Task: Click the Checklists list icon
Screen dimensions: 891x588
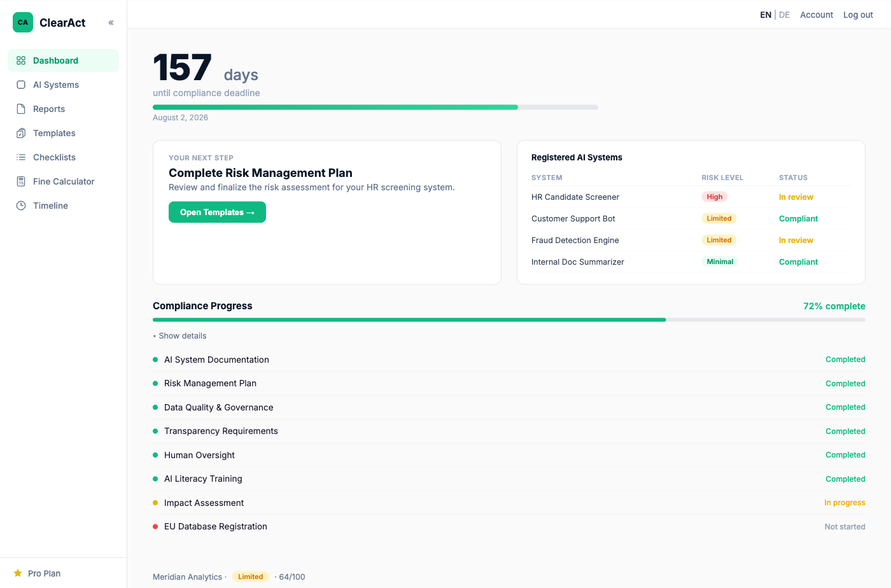Action: coord(20,157)
